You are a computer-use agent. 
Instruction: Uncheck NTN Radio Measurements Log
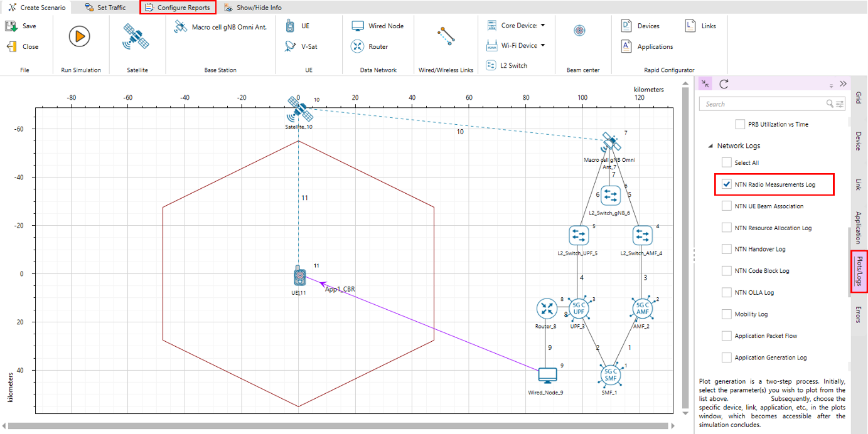point(727,184)
